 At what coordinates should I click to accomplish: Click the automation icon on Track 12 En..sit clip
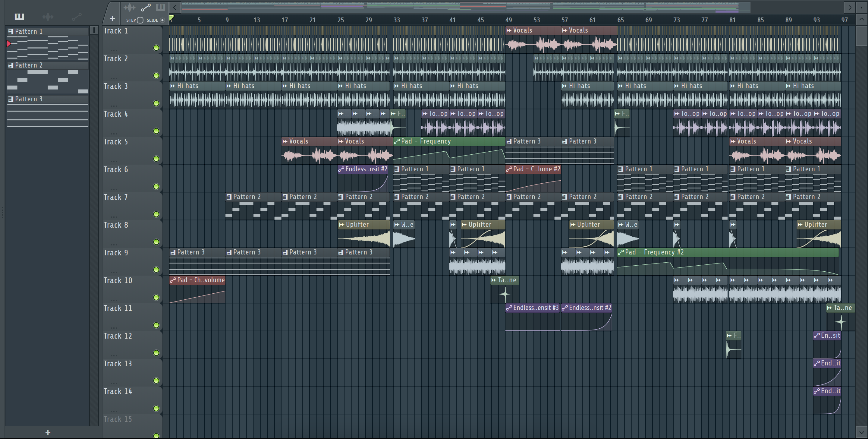[817, 336]
